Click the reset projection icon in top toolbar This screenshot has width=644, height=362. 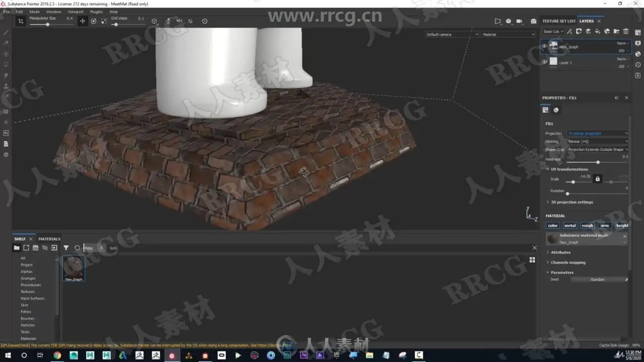[x=204, y=21]
